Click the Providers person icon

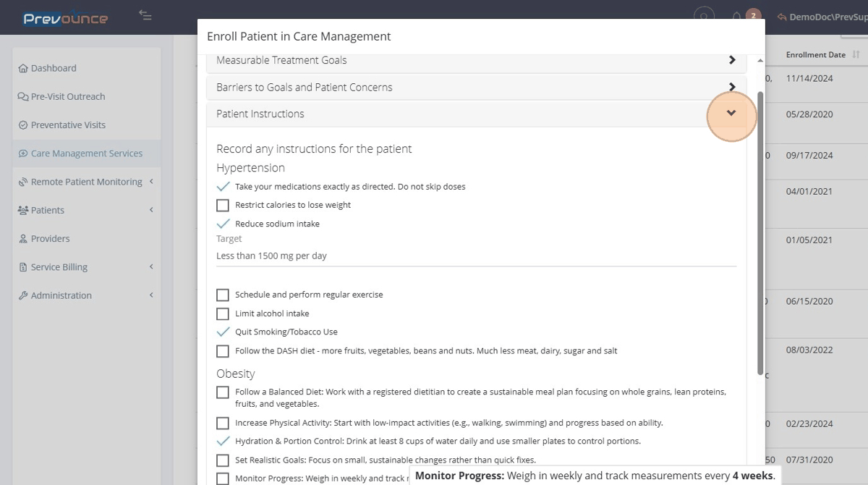pos(23,239)
